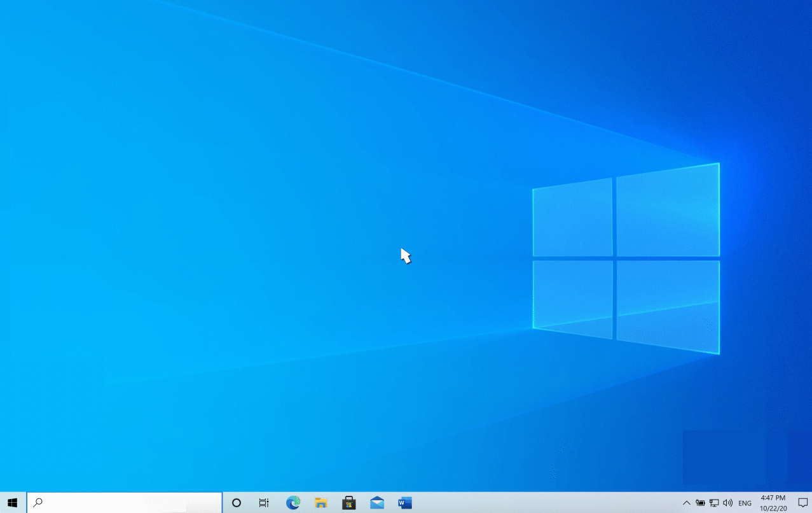The image size is (812, 513).
Task: Open Task View on the taskbar
Action: click(x=264, y=503)
